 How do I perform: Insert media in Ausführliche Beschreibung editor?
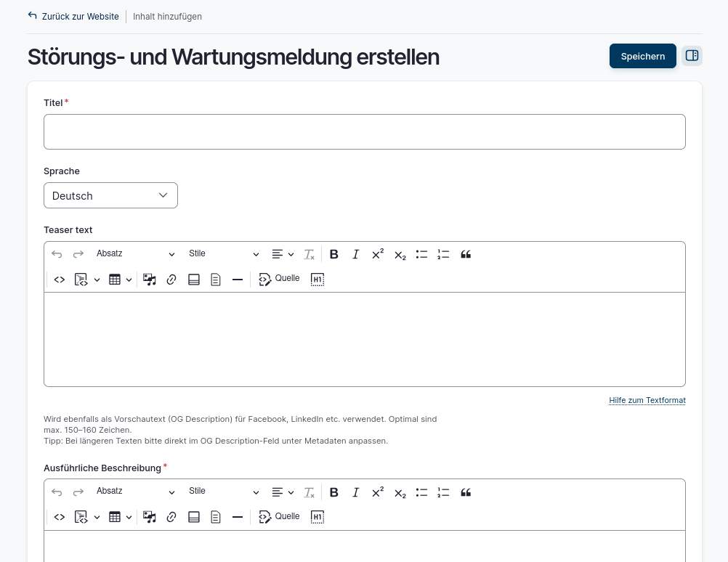click(x=150, y=517)
